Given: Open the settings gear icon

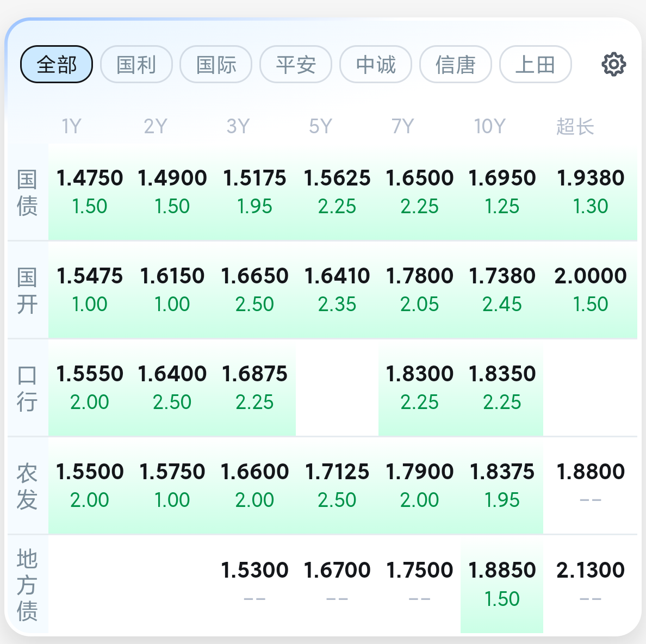Looking at the screenshot, I should click(613, 64).
